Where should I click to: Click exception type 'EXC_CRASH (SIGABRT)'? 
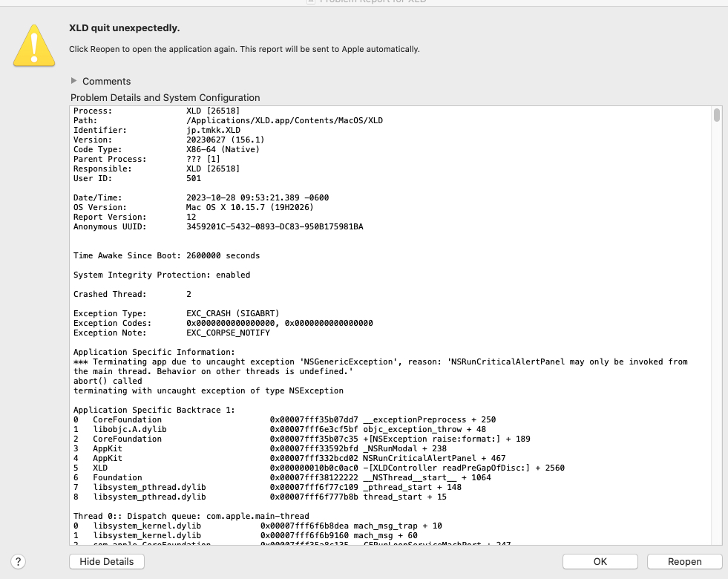pyautogui.click(x=232, y=313)
